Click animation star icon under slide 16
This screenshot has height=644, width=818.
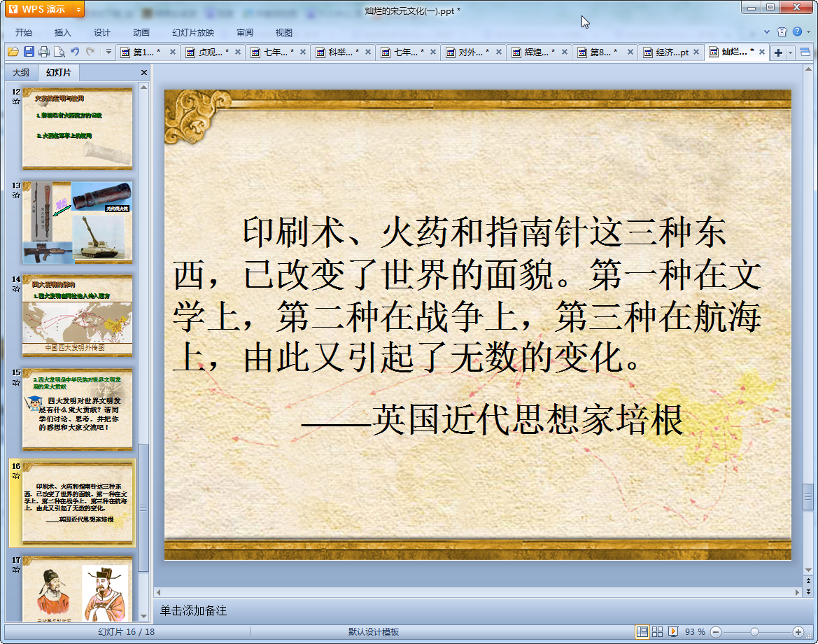pyautogui.click(x=16, y=476)
